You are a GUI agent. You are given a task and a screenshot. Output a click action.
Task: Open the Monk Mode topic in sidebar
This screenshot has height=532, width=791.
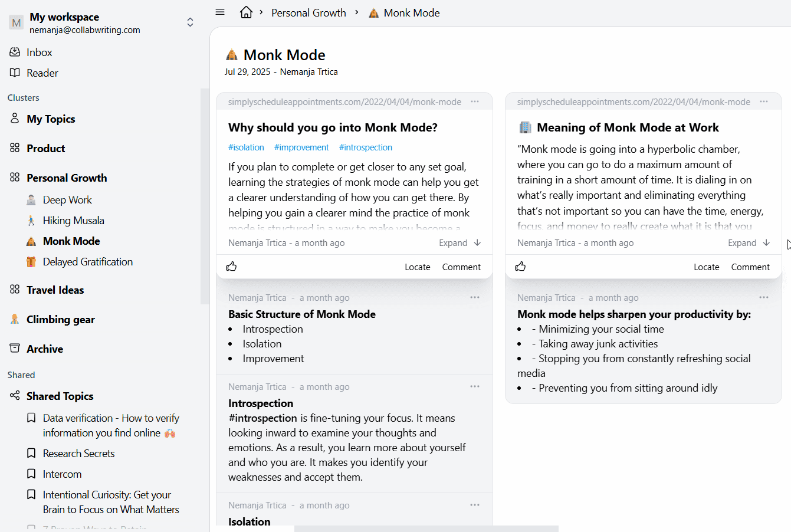click(71, 241)
